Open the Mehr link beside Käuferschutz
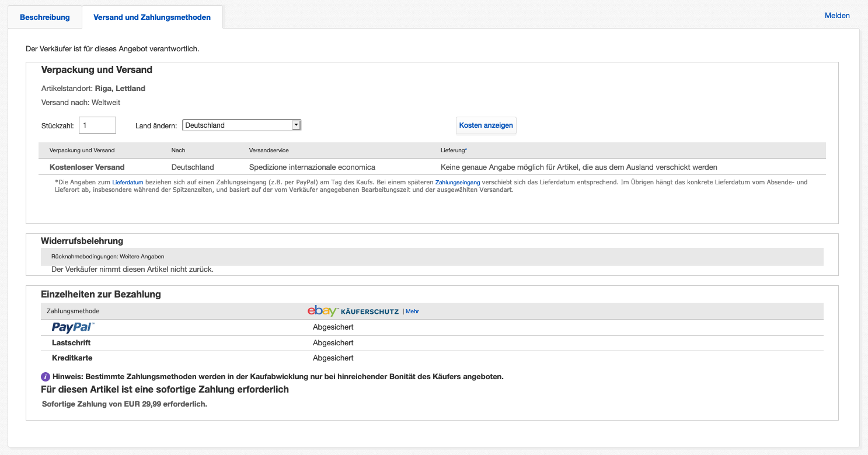The width and height of the screenshot is (868, 455). pos(412,311)
